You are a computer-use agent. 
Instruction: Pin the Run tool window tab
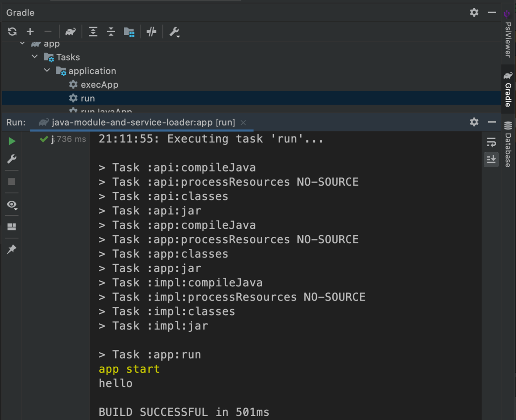pos(12,249)
